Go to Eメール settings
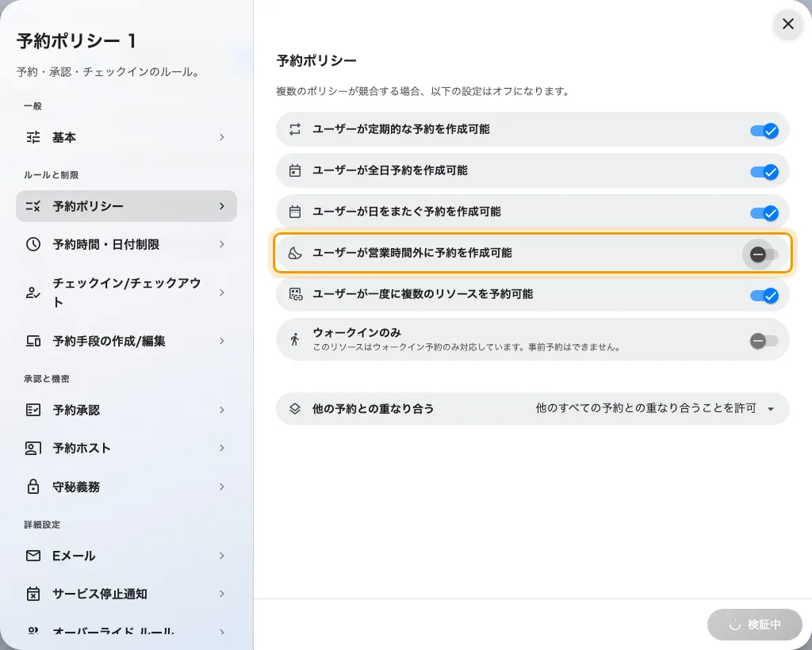This screenshot has height=650, width=812. coord(126,556)
